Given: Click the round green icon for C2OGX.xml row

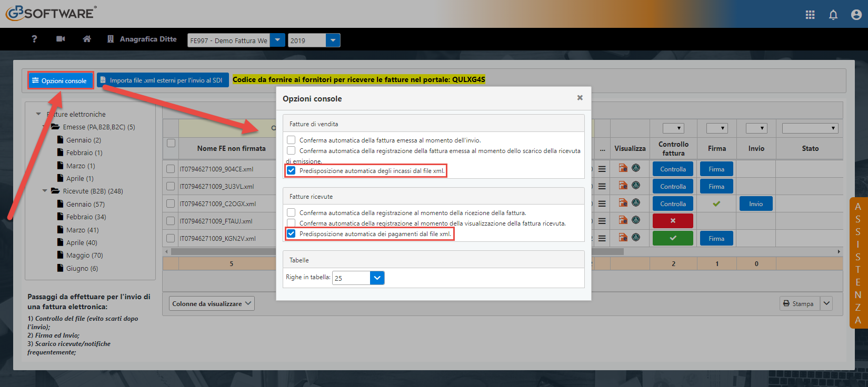Looking at the screenshot, I should coord(636,203).
